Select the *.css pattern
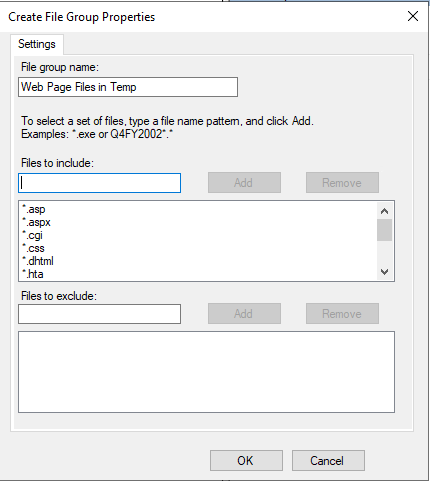430x481 pixels. pyautogui.click(x=33, y=248)
